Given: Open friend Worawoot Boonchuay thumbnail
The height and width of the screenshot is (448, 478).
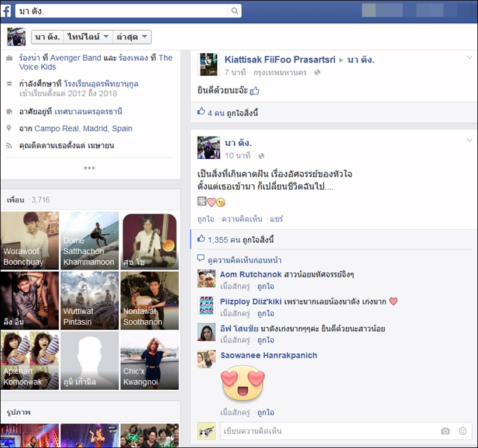Looking at the screenshot, I should 30,240.
